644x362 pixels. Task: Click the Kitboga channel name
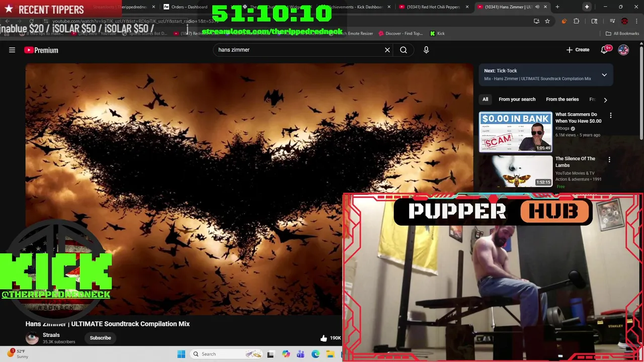(x=562, y=128)
